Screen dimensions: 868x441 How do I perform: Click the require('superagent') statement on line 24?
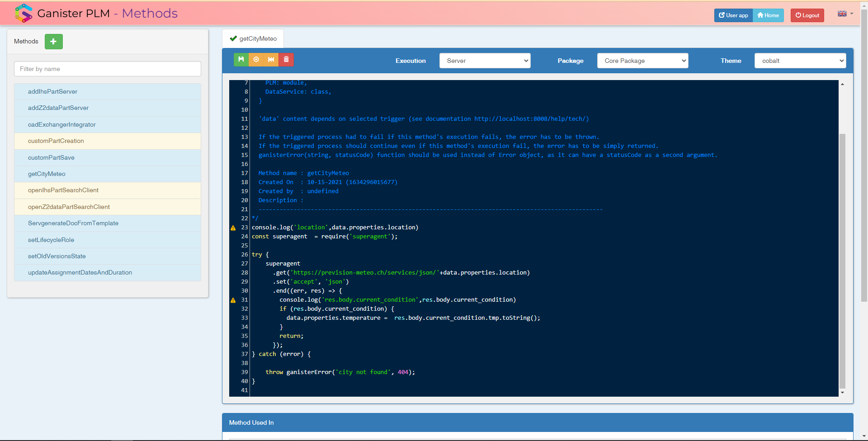359,237
